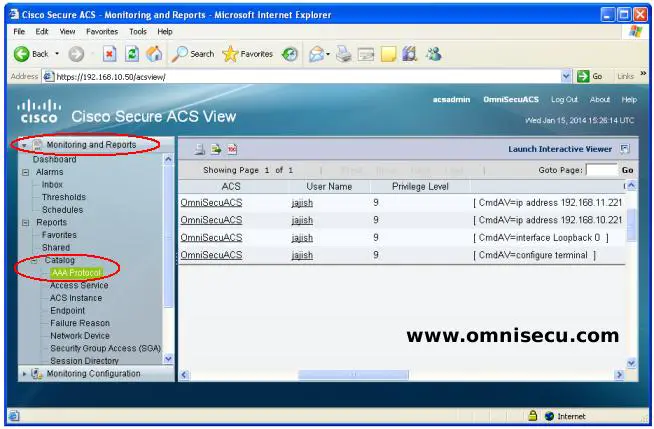The width and height of the screenshot is (654, 429).
Task: Collapse the Catalog tree node
Action: [34, 261]
